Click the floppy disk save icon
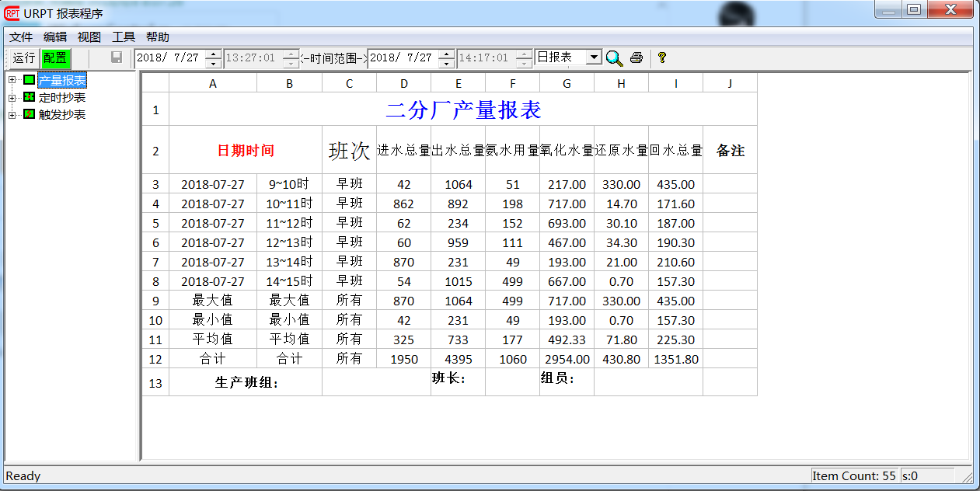This screenshot has width=980, height=491. (x=117, y=57)
